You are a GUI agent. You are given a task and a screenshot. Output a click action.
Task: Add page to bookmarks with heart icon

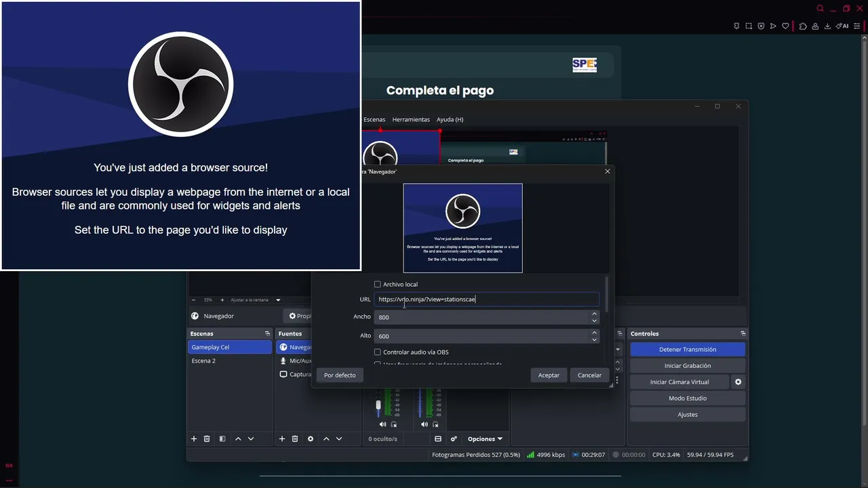(x=785, y=26)
